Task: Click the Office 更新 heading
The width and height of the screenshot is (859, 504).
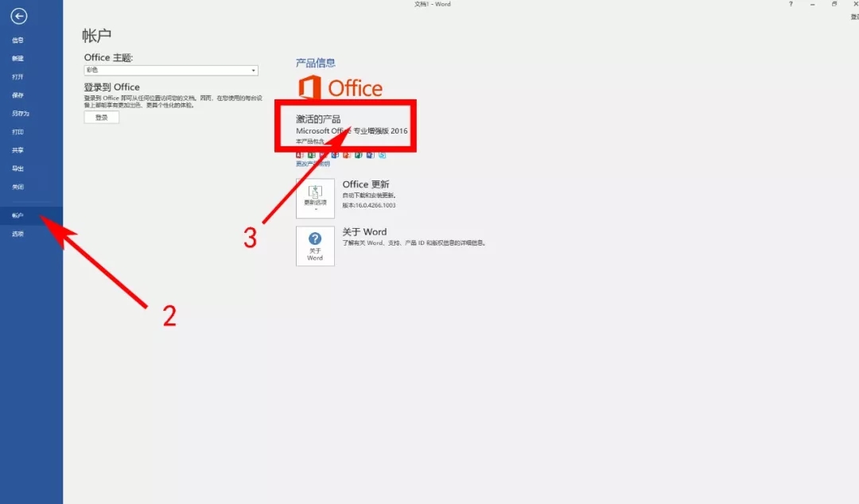Action: coord(366,184)
